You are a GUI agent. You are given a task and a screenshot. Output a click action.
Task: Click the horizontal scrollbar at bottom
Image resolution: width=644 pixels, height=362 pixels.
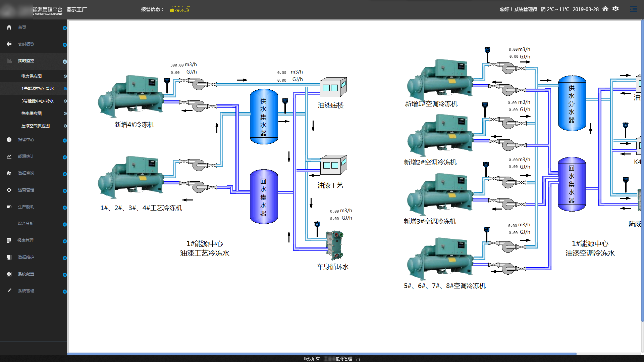point(322,354)
